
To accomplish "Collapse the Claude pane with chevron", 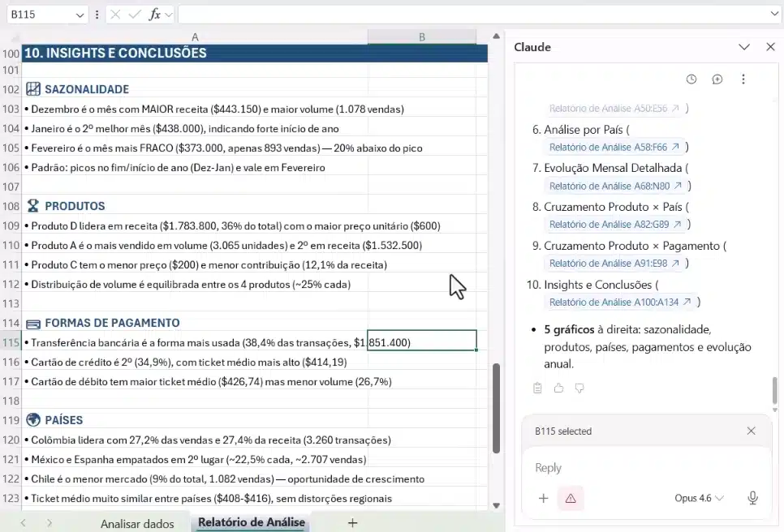I will [x=744, y=47].
